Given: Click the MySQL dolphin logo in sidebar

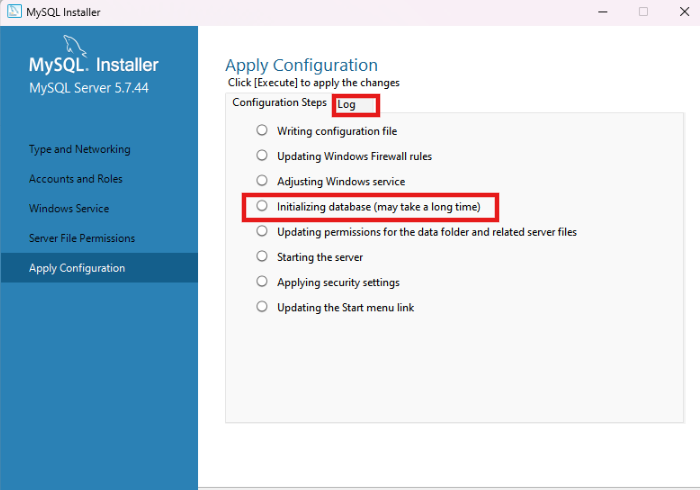Looking at the screenshot, I should (75, 46).
